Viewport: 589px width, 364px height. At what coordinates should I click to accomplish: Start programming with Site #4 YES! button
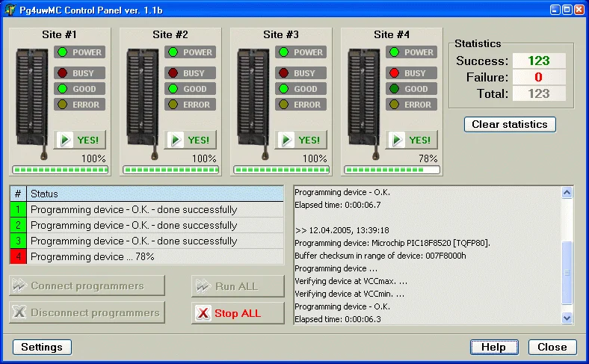(x=412, y=140)
